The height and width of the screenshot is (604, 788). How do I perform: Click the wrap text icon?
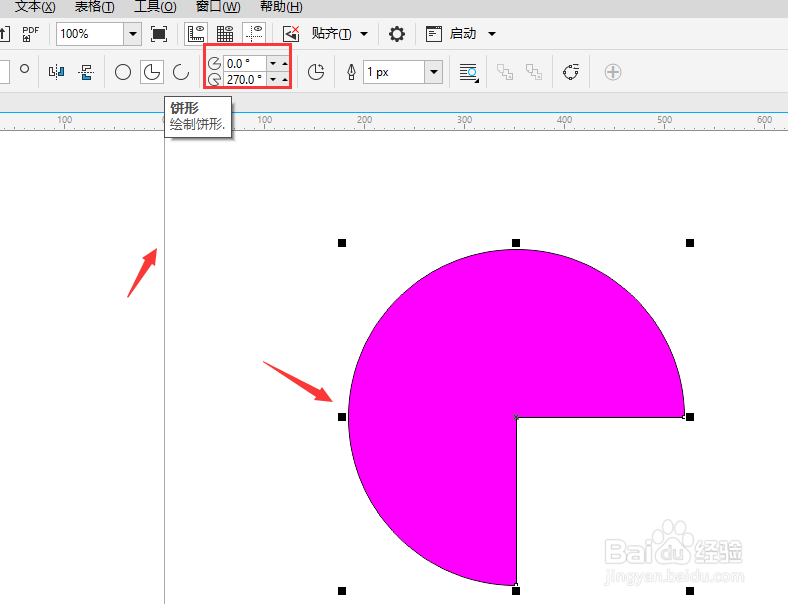click(469, 72)
